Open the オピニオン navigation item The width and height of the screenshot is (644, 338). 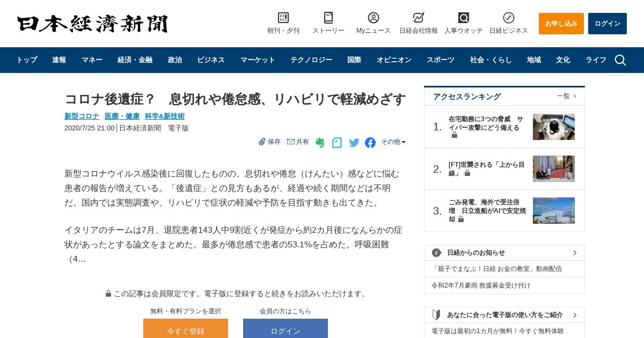point(394,60)
